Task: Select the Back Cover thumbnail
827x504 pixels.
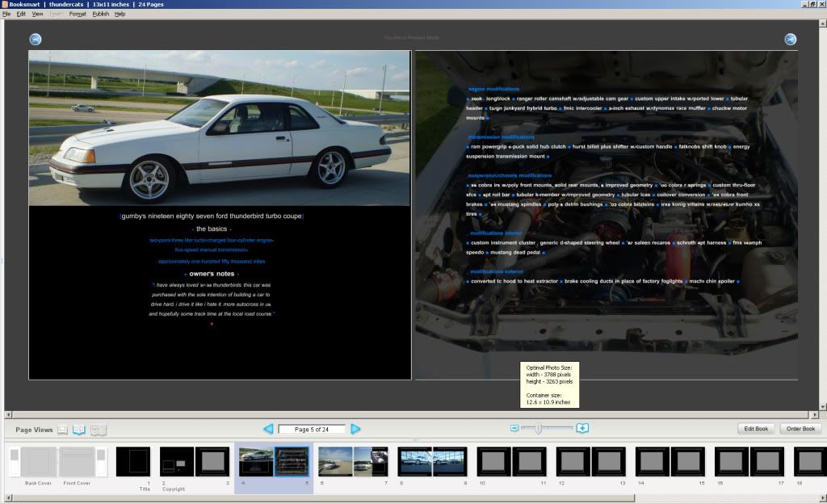Action: click(x=39, y=461)
